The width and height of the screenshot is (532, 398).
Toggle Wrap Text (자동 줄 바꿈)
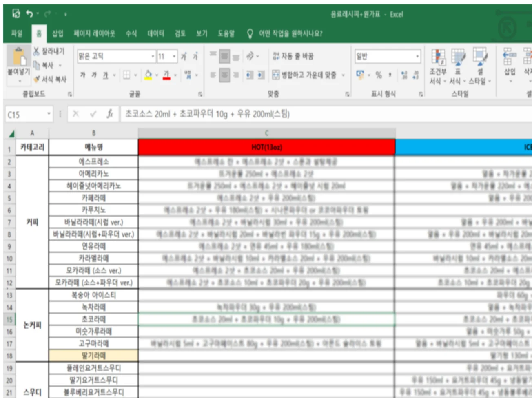pyautogui.click(x=293, y=56)
